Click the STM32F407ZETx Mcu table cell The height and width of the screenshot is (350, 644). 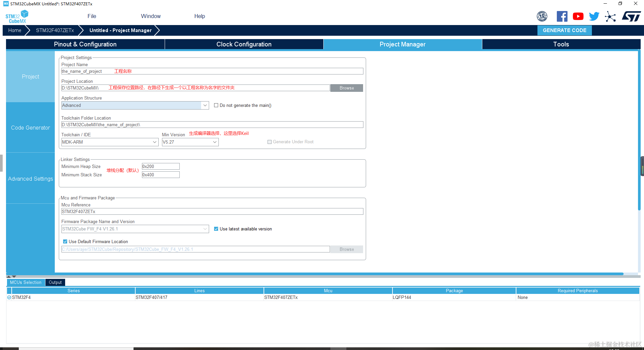[x=328, y=297]
